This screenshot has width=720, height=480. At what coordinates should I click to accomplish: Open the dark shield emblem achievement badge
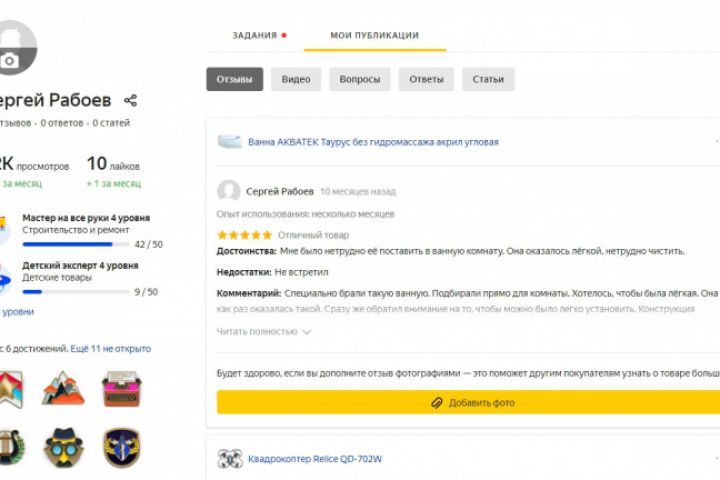(x=122, y=448)
